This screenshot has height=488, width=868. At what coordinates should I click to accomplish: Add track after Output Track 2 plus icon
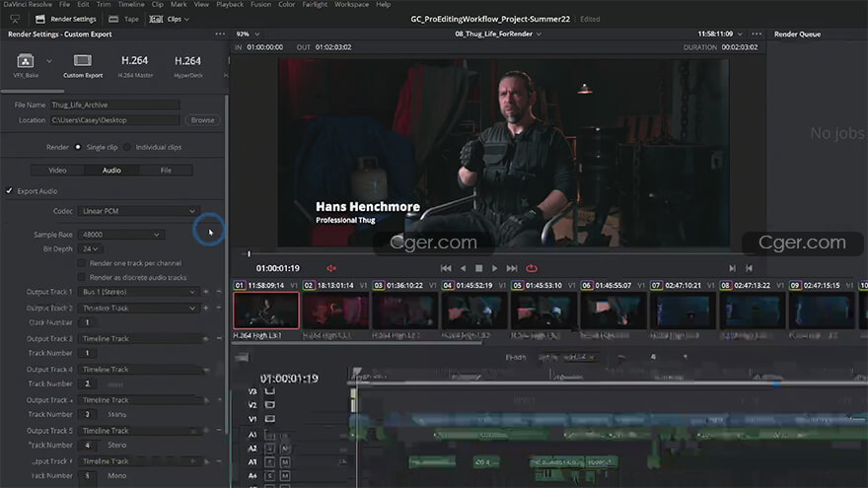(x=206, y=308)
